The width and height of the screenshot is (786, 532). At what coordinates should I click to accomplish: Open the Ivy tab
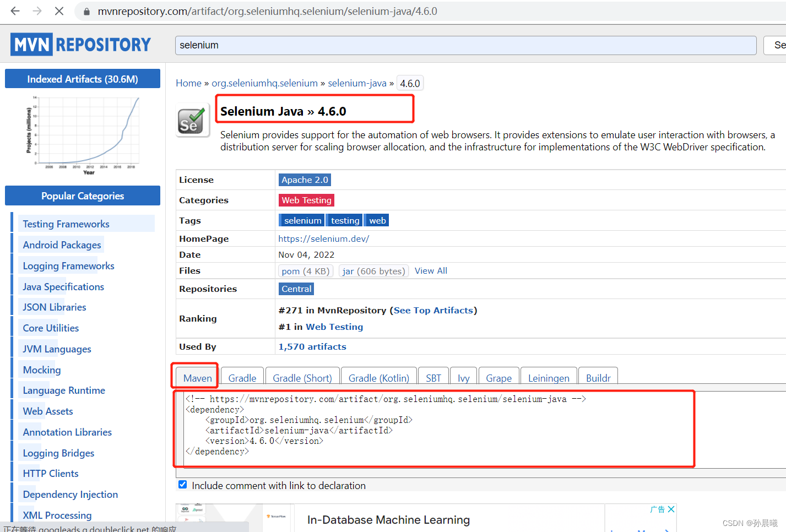tap(464, 378)
